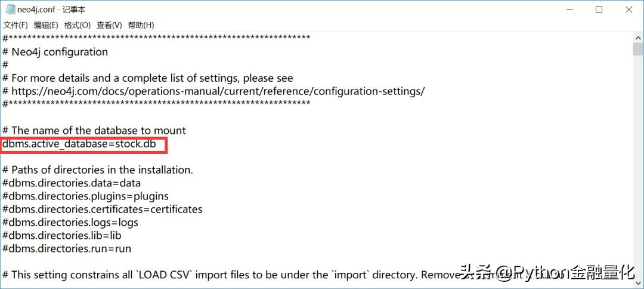644x289 pixels.
Task: Open the 文件(F) menu
Action: 16,25
